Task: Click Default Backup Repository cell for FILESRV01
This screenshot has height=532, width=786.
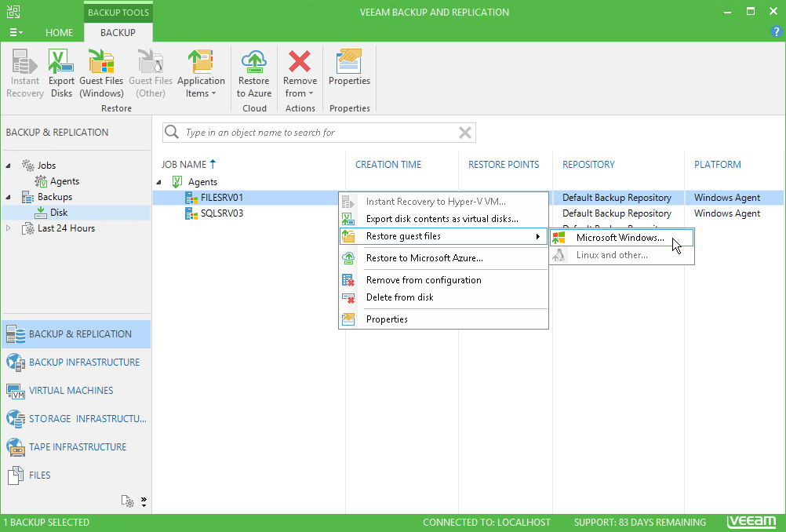Action: (x=617, y=198)
